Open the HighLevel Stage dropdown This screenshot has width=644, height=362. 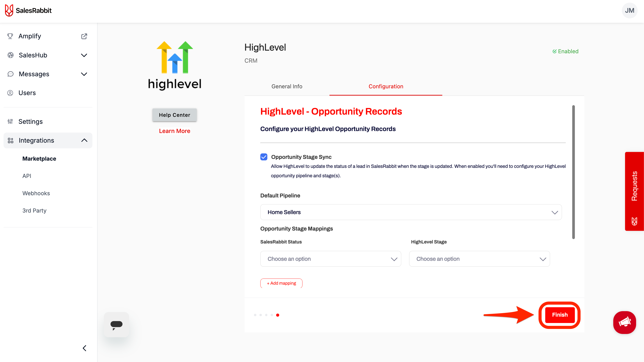click(479, 259)
